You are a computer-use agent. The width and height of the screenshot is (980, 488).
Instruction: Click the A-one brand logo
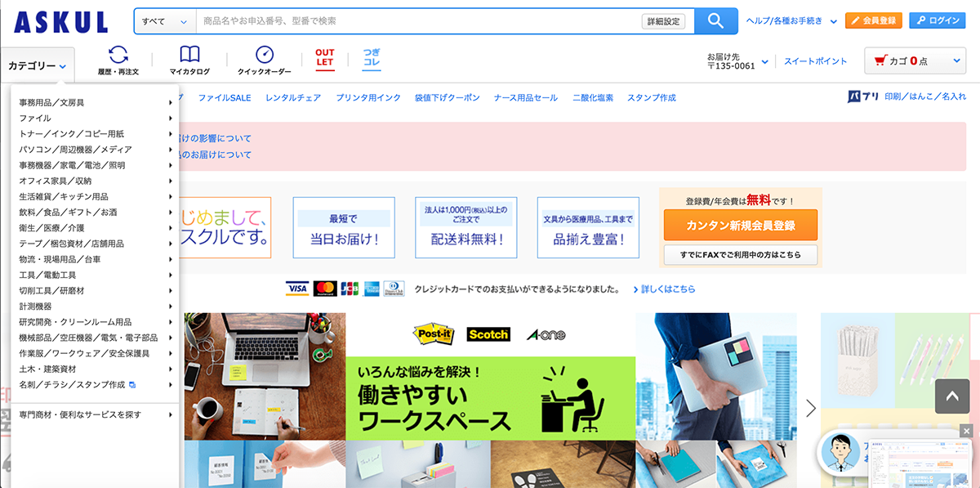546,334
